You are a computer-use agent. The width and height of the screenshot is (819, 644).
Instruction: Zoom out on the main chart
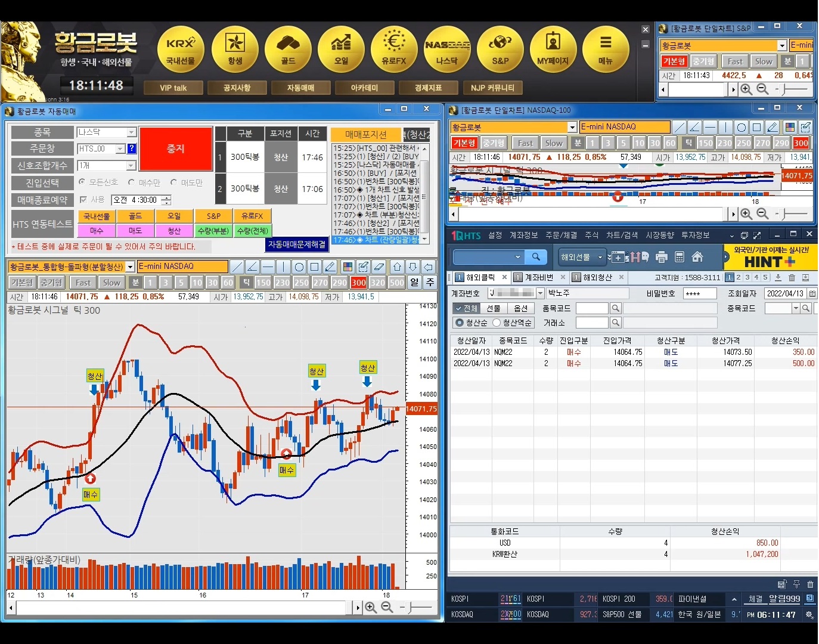(387, 607)
